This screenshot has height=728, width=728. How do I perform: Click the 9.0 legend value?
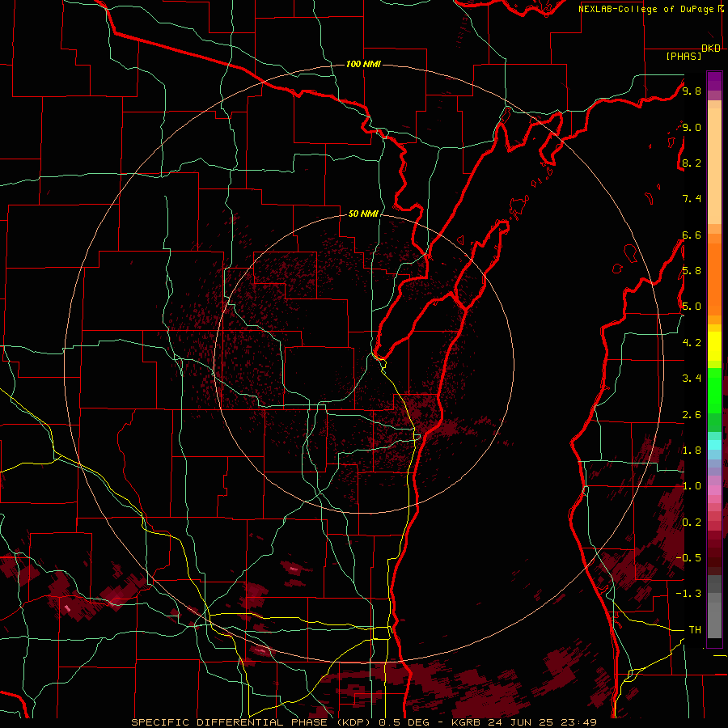tap(692, 127)
